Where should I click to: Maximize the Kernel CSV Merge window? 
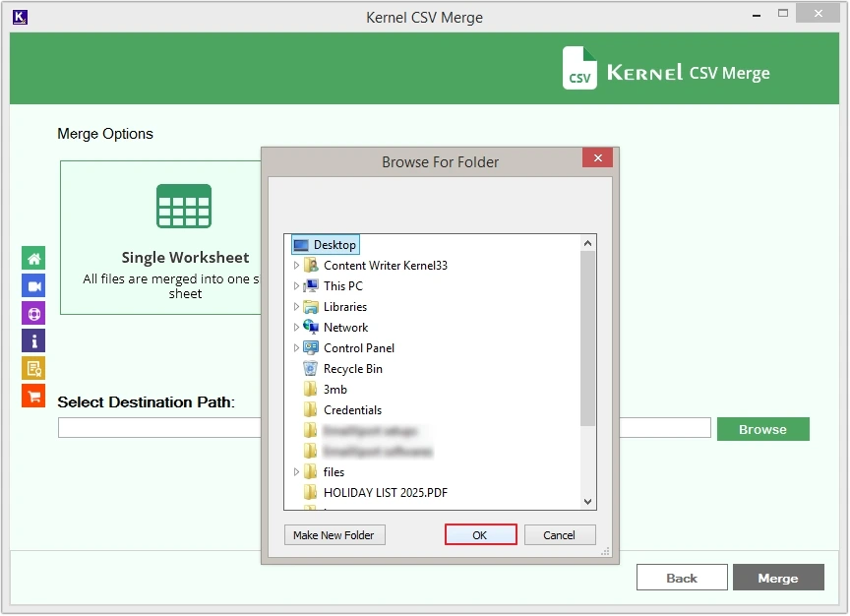point(783,14)
